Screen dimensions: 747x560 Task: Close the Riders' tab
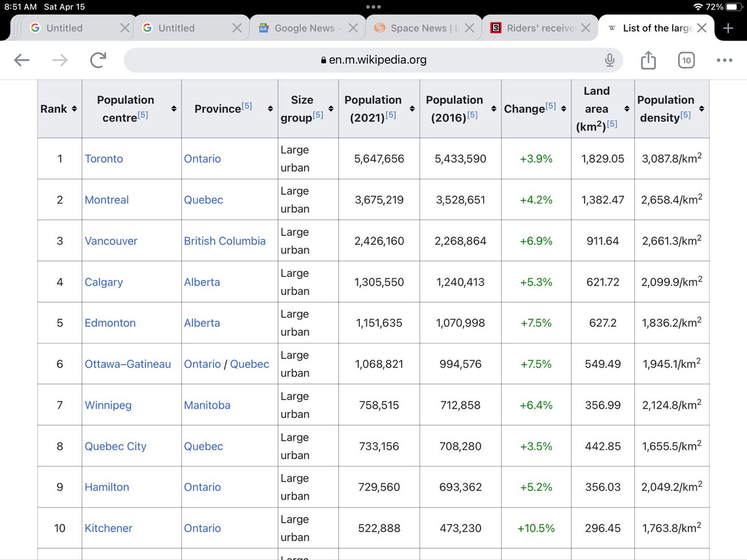(x=586, y=28)
